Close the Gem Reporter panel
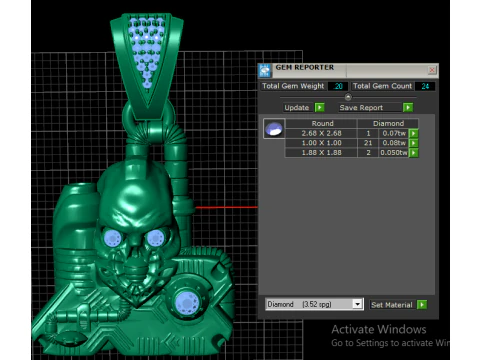The width and height of the screenshot is (480, 360). pos(432,70)
